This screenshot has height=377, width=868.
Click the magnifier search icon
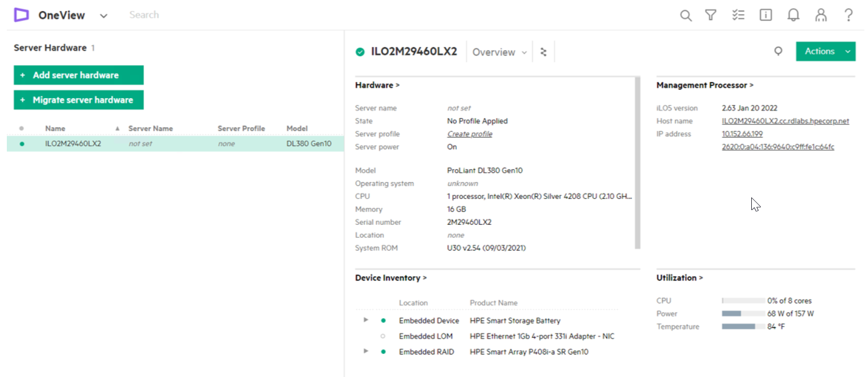click(686, 15)
